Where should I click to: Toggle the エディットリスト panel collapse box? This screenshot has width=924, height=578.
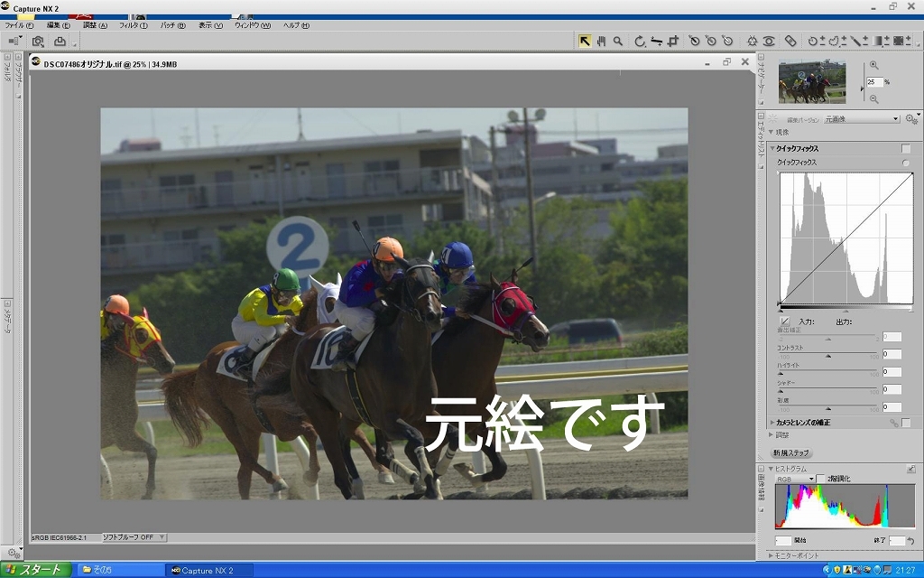click(x=761, y=117)
